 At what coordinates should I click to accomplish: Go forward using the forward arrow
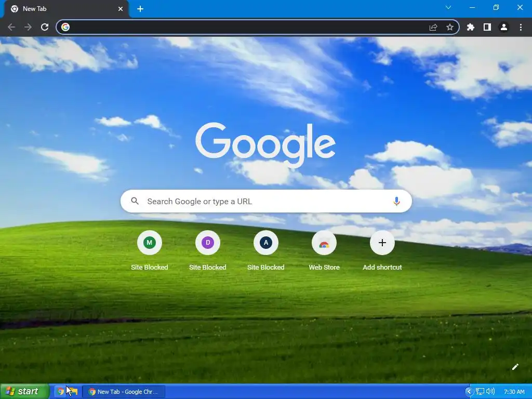(x=28, y=27)
